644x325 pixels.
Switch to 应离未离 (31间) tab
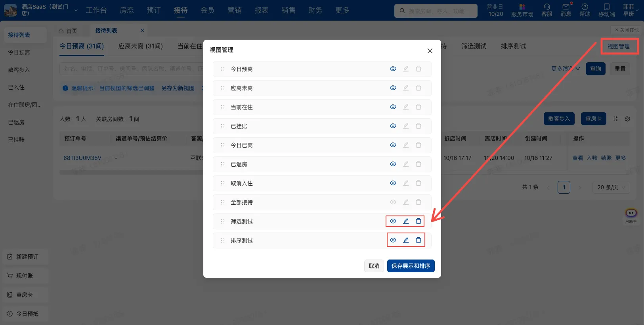click(x=141, y=46)
